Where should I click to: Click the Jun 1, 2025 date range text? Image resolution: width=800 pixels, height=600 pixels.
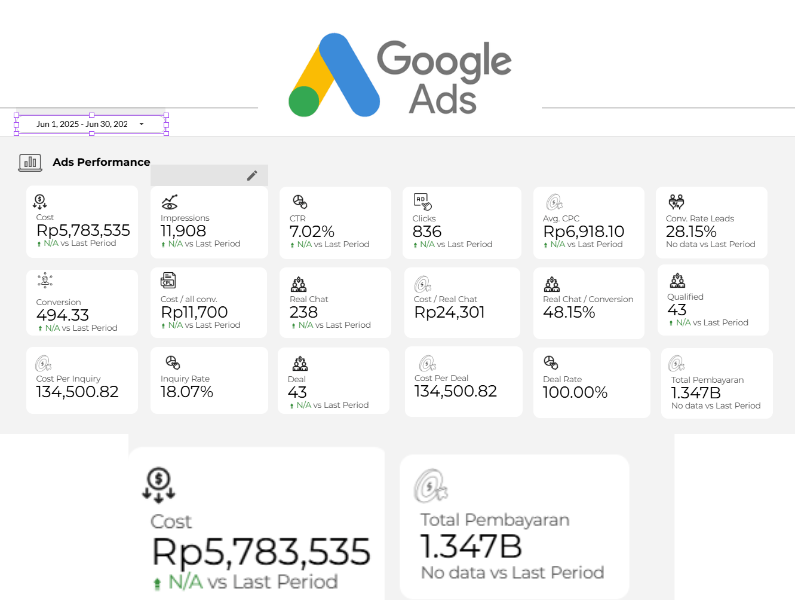coord(82,124)
